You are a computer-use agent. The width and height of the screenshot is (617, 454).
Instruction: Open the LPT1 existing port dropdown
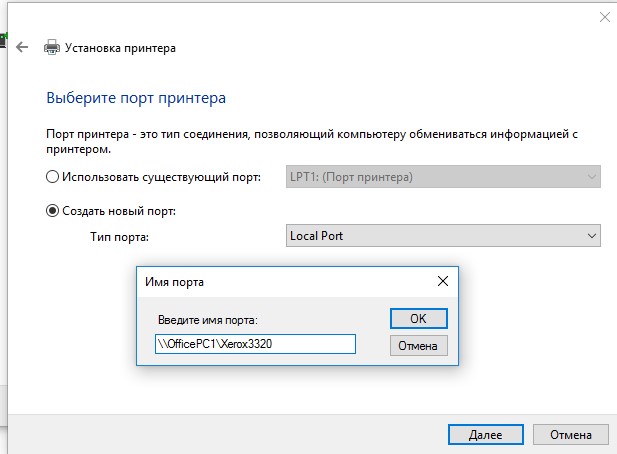point(443,178)
